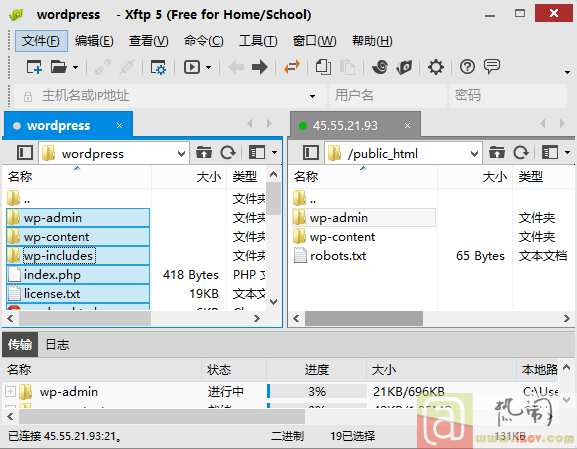
Task: Go up a folder in remote pane
Action: 497,152
